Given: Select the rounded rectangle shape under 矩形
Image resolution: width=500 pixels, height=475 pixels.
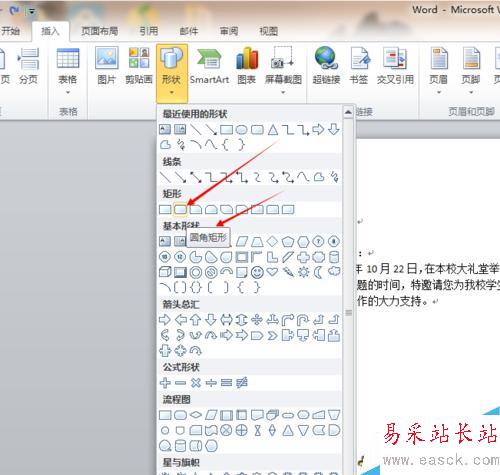Looking at the screenshot, I should coord(180,209).
